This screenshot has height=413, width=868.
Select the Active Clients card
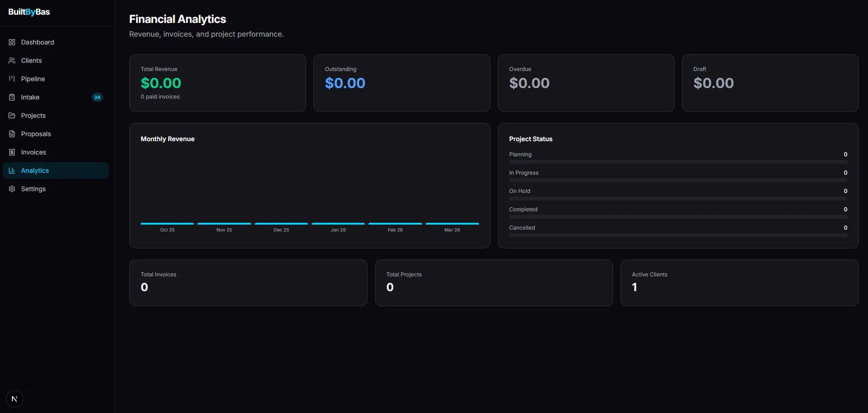point(739,283)
